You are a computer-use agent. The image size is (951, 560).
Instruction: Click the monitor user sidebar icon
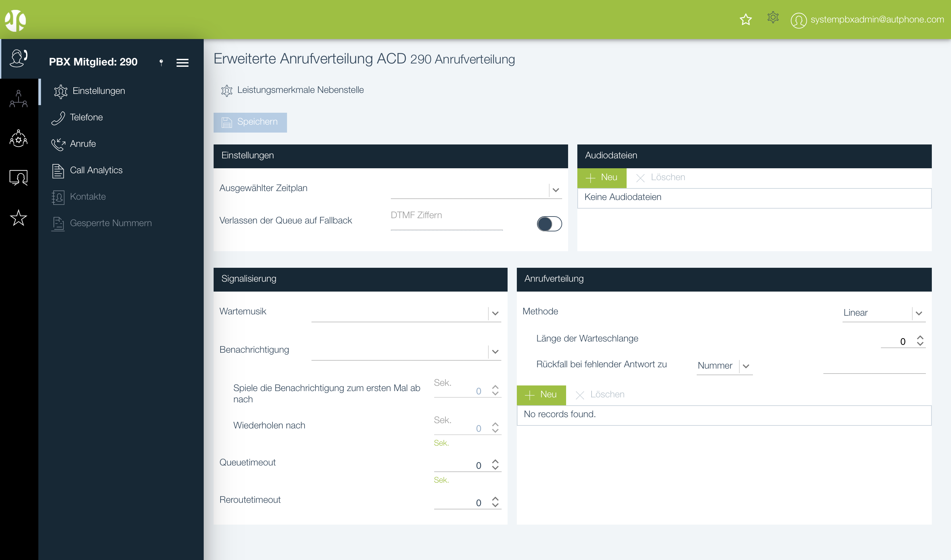pos(19,178)
